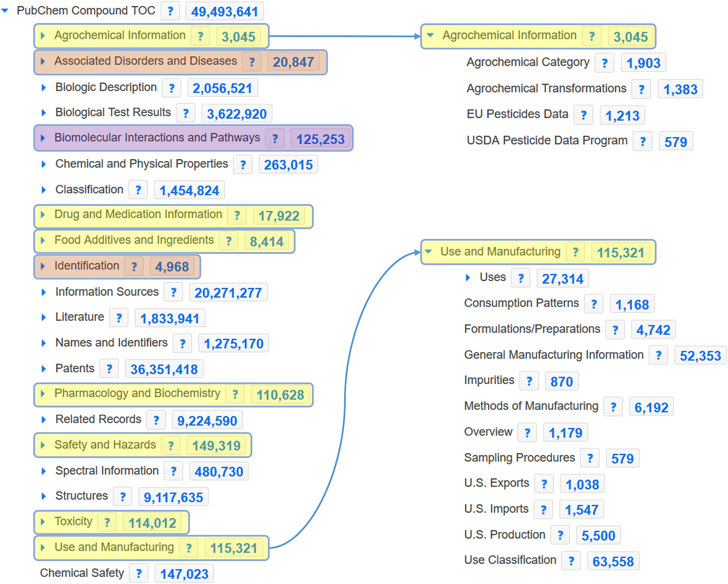The image size is (728, 584).
Task: Click the question mark beside Biologic Description
Action: coord(171,88)
